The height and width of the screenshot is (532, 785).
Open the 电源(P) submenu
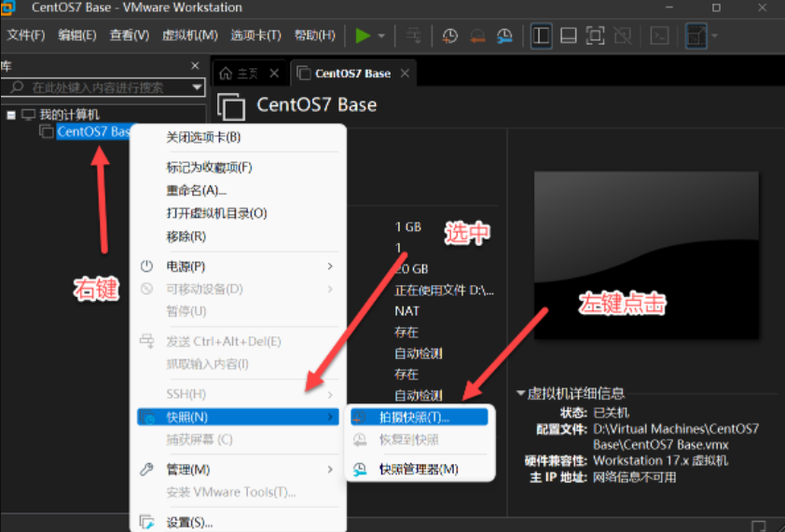239,266
